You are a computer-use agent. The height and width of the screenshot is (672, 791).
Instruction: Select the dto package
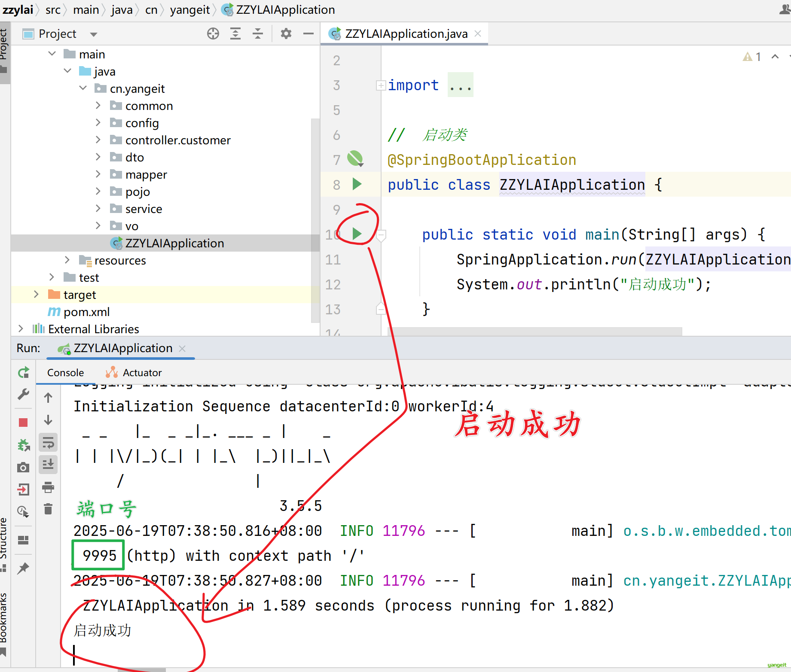coord(165,157)
